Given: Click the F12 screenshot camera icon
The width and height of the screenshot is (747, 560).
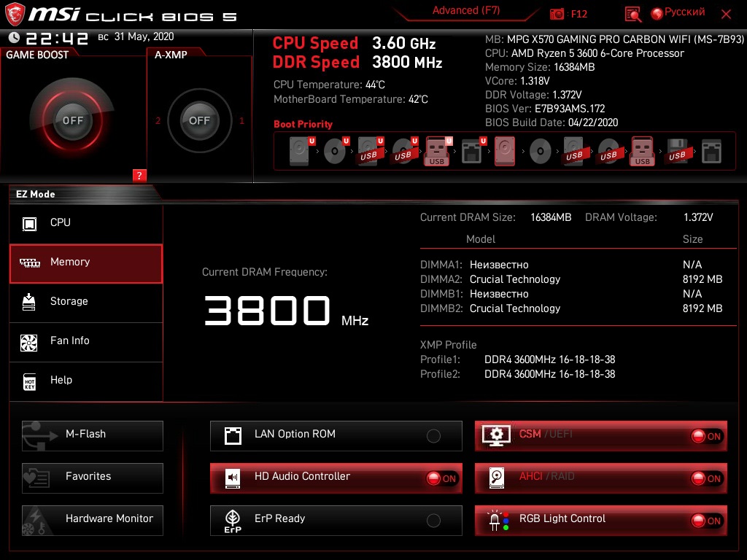Looking at the screenshot, I should point(557,15).
